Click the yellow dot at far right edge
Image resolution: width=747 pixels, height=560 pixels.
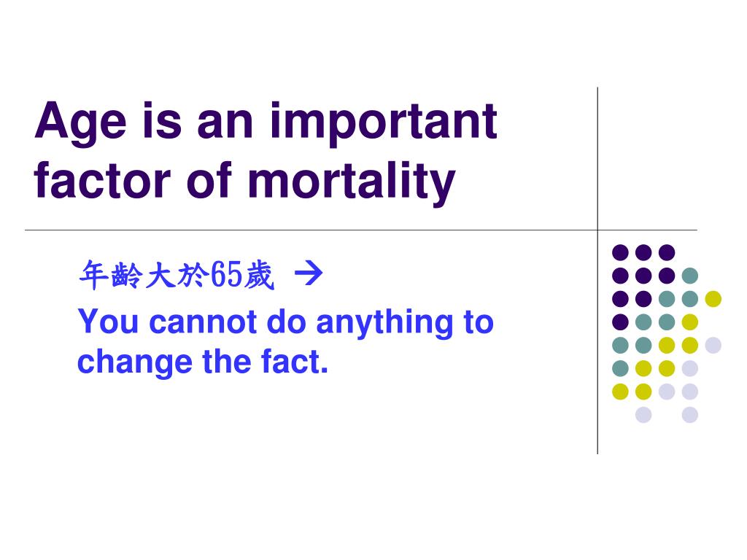(x=713, y=299)
